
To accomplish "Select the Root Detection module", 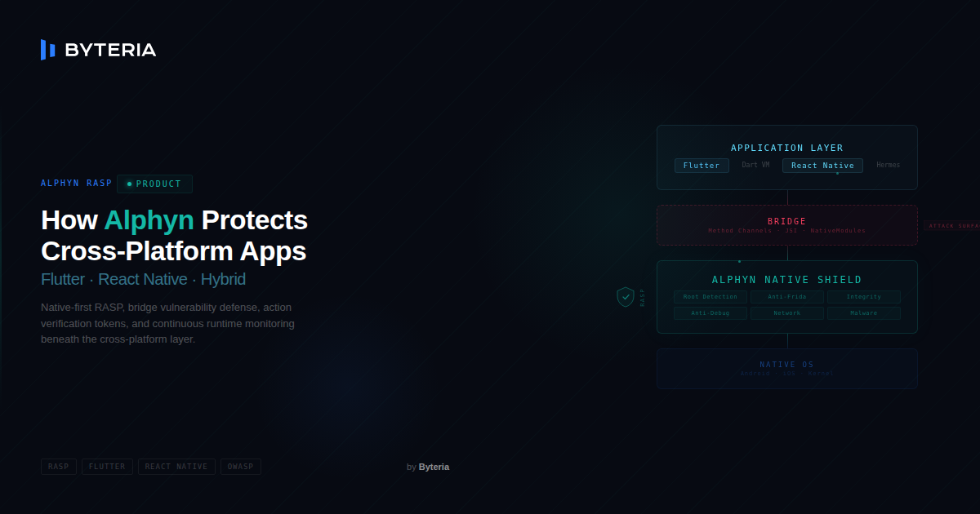I will 710,297.
